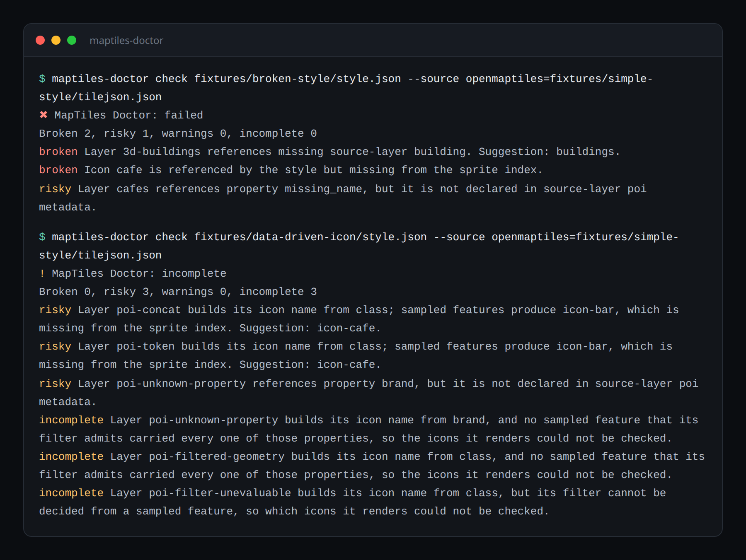
Task: Click the green maximize window dot
Action: point(72,40)
